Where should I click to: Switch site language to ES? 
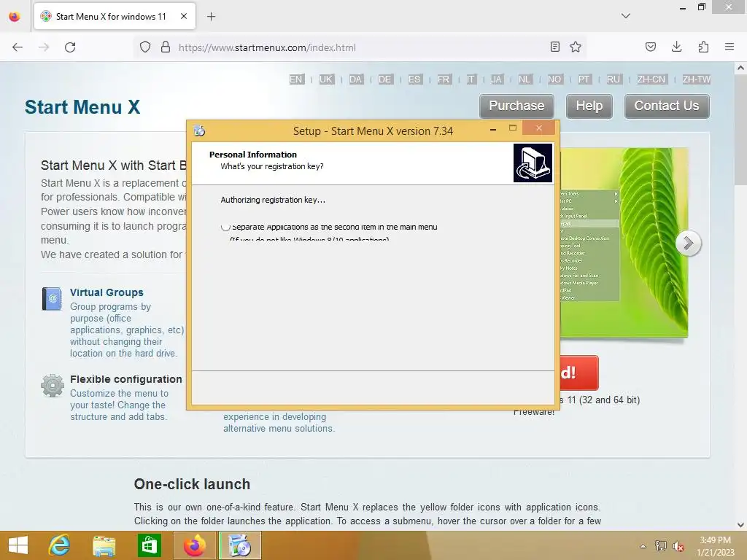(414, 79)
